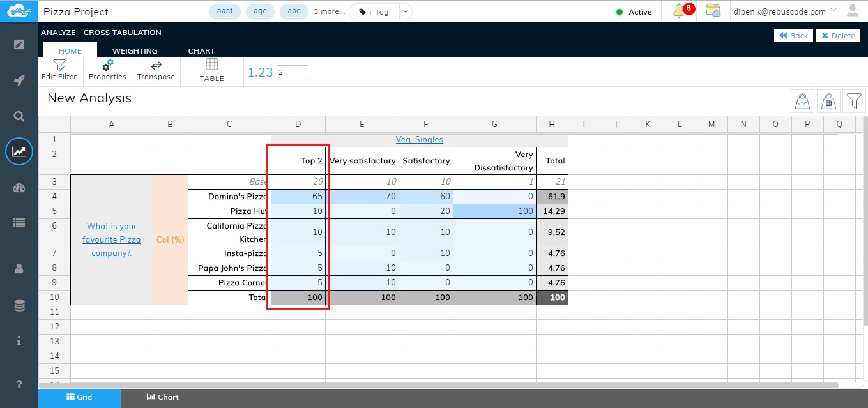Click the 9.52 total cell
868x408 pixels.
(552, 232)
